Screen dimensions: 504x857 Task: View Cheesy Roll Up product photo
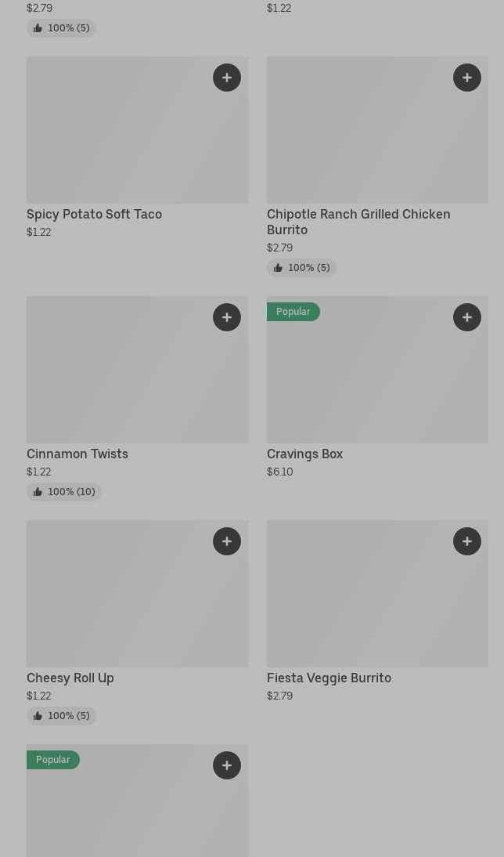click(x=117, y=603)
